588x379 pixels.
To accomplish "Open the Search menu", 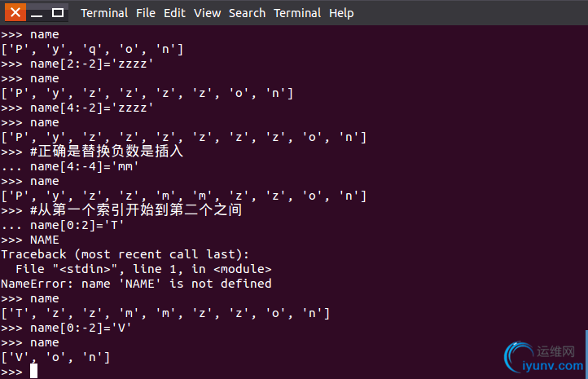I will (247, 13).
